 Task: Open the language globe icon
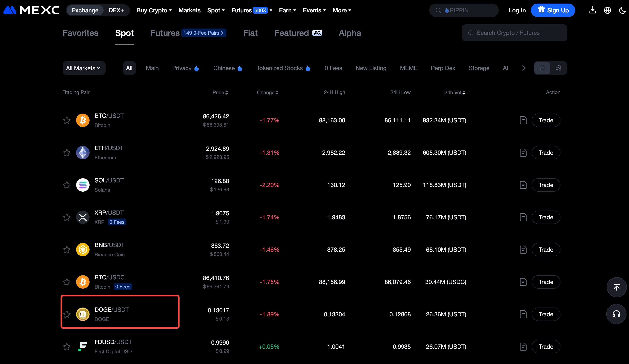point(607,10)
